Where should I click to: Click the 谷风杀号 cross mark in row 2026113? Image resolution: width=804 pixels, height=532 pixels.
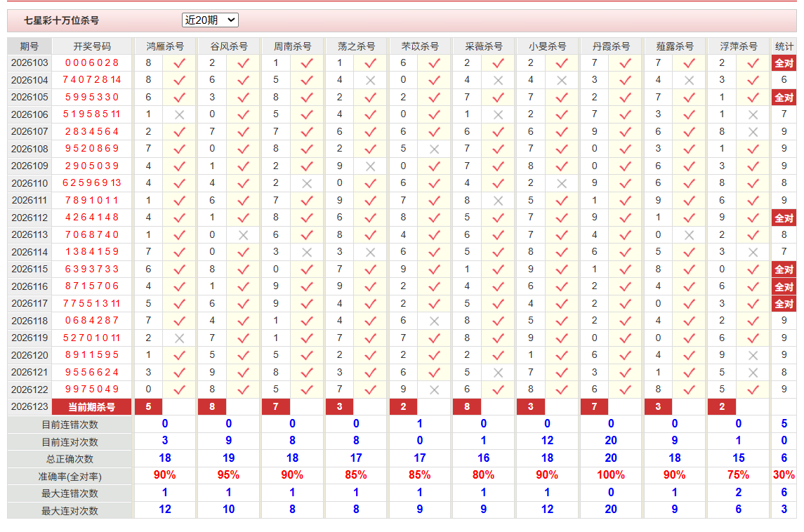[x=243, y=235]
